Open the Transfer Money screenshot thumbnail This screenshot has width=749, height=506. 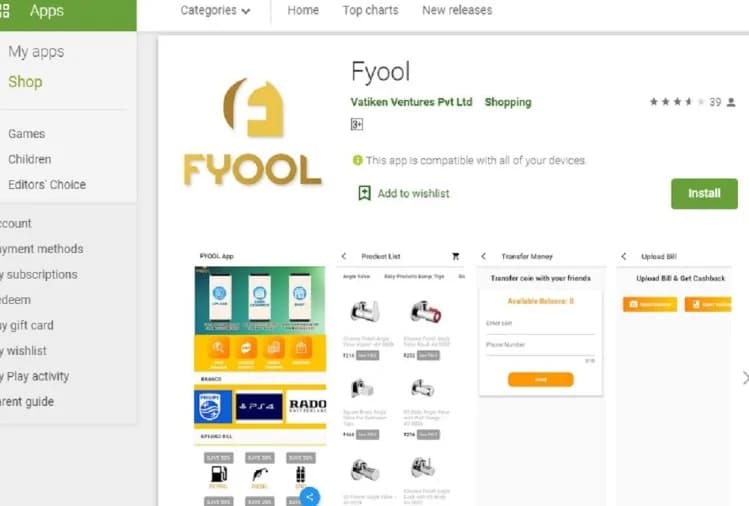(541, 377)
